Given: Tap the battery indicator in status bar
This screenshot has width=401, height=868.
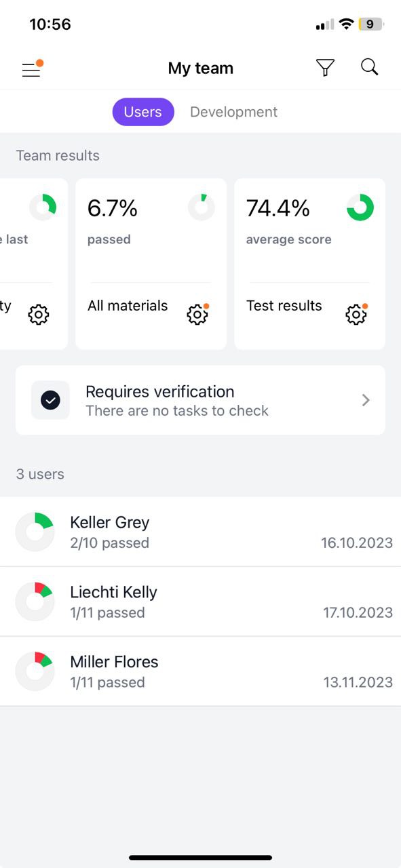Looking at the screenshot, I should (371, 24).
